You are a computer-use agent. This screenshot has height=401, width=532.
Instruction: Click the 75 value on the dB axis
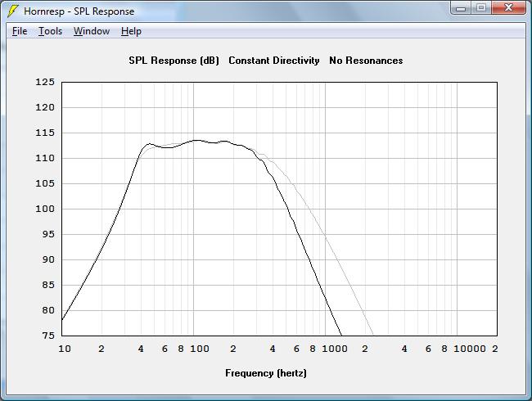click(x=48, y=336)
